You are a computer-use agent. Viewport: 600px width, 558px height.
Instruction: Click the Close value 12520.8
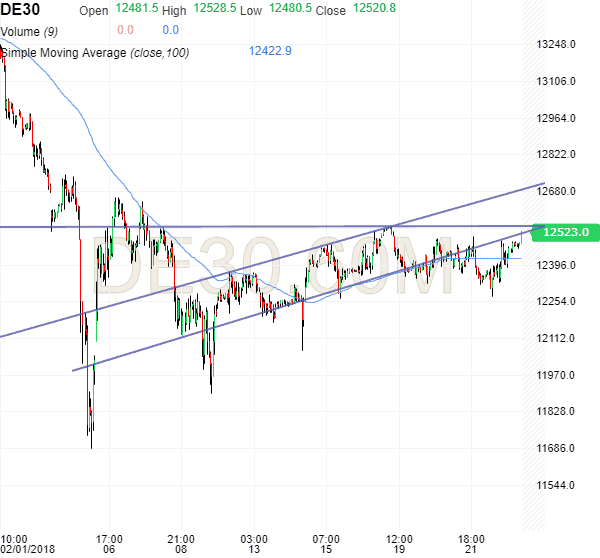(372, 10)
